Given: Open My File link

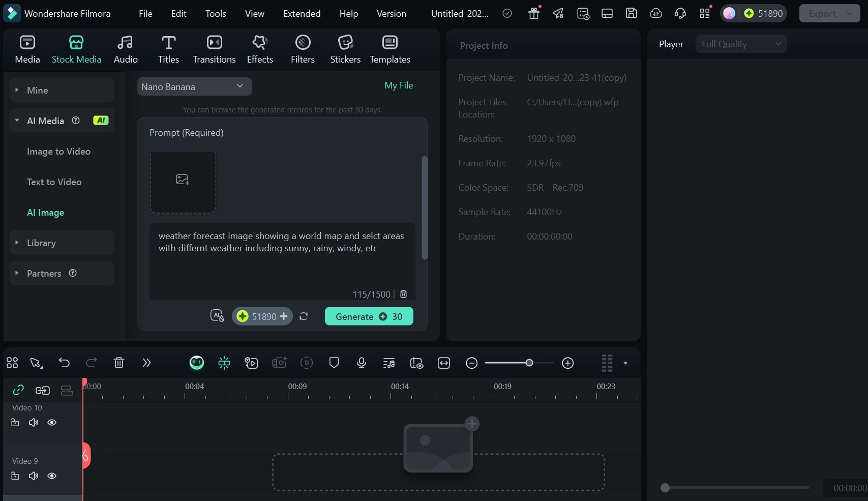Looking at the screenshot, I should [x=399, y=85].
